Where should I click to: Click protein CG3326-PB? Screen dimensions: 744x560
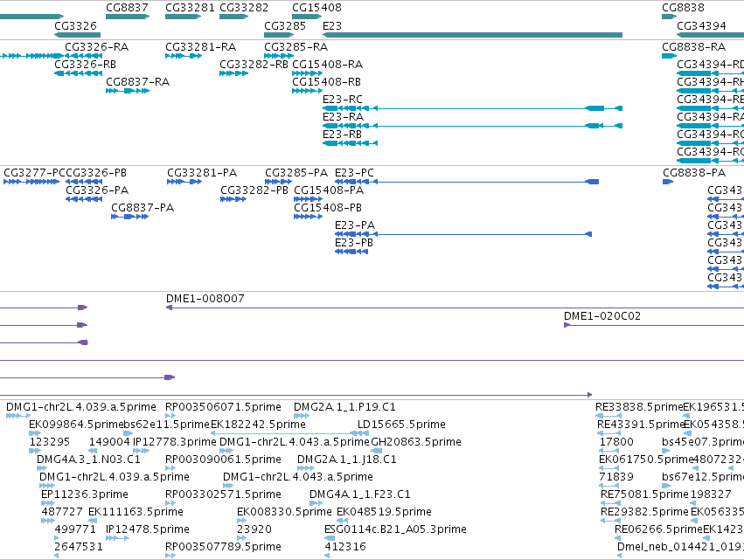pos(84,182)
